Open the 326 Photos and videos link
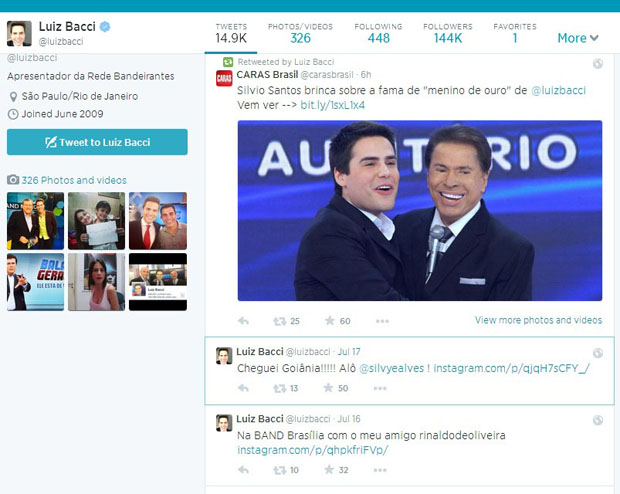The image size is (620, 494). (x=74, y=180)
